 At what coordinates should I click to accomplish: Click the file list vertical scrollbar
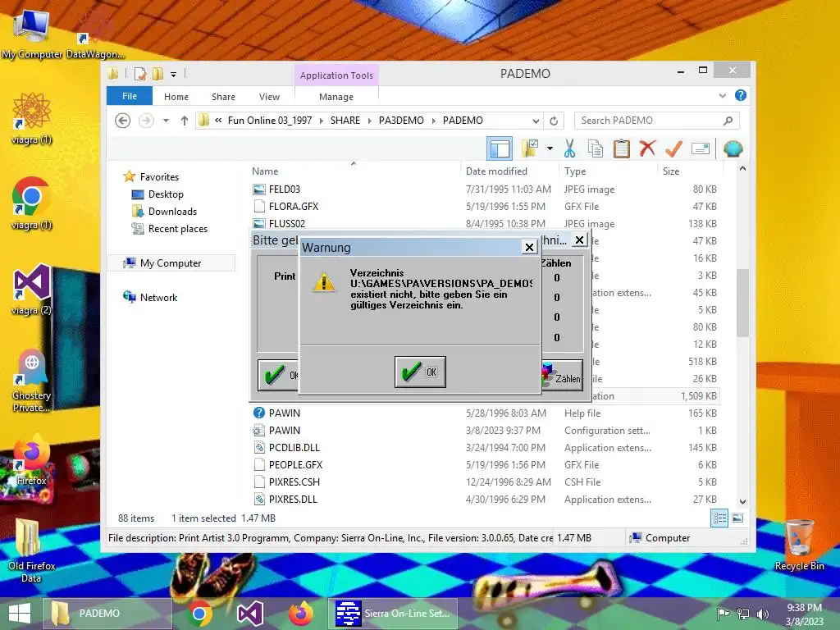click(x=742, y=303)
